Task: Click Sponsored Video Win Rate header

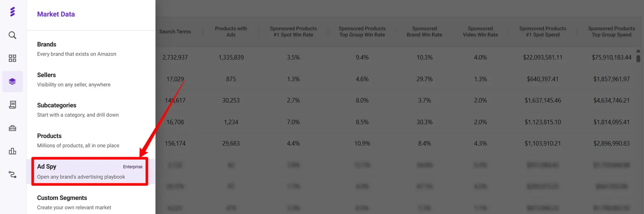Action: 480,31
